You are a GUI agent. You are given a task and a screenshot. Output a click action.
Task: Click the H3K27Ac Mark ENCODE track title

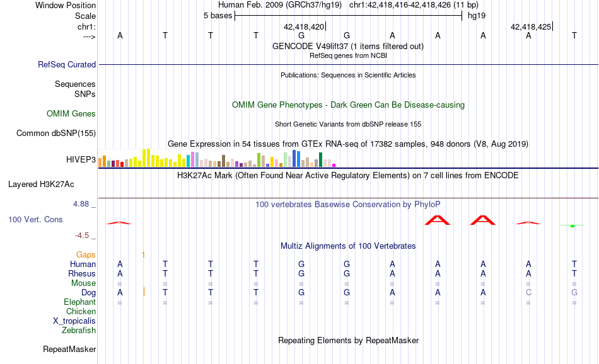click(x=348, y=176)
